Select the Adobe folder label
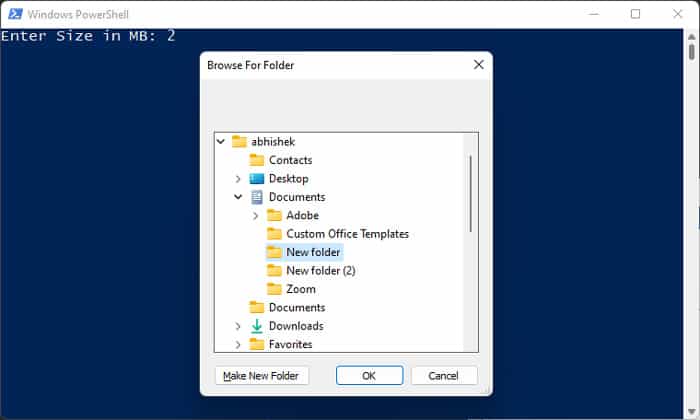Screen dimensions: 700x420 (x=302, y=215)
